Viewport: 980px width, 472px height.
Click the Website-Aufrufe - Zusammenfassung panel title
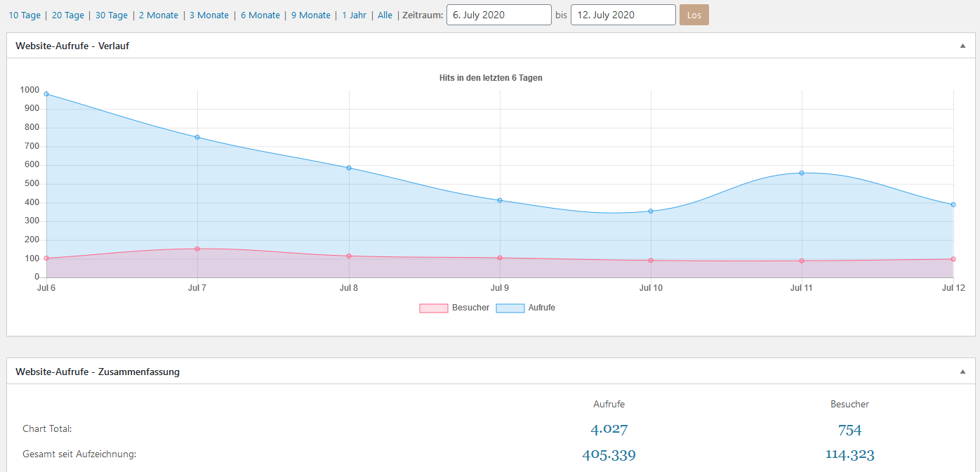(x=98, y=372)
